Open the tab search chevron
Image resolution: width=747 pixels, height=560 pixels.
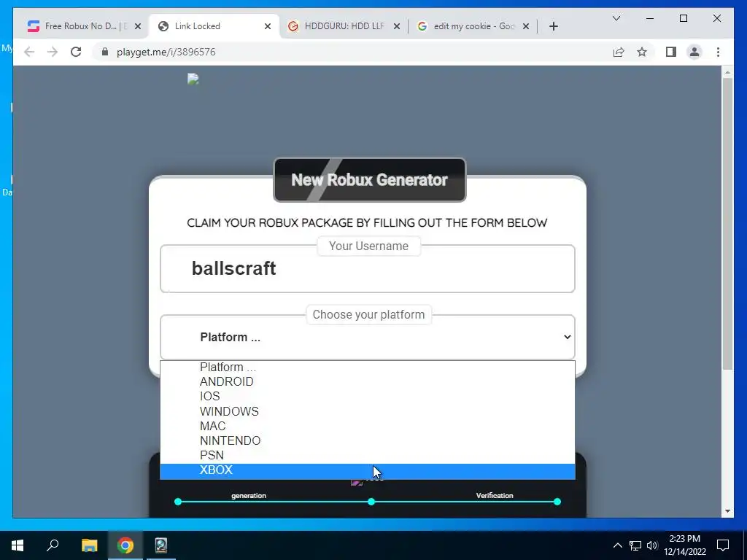616,18
